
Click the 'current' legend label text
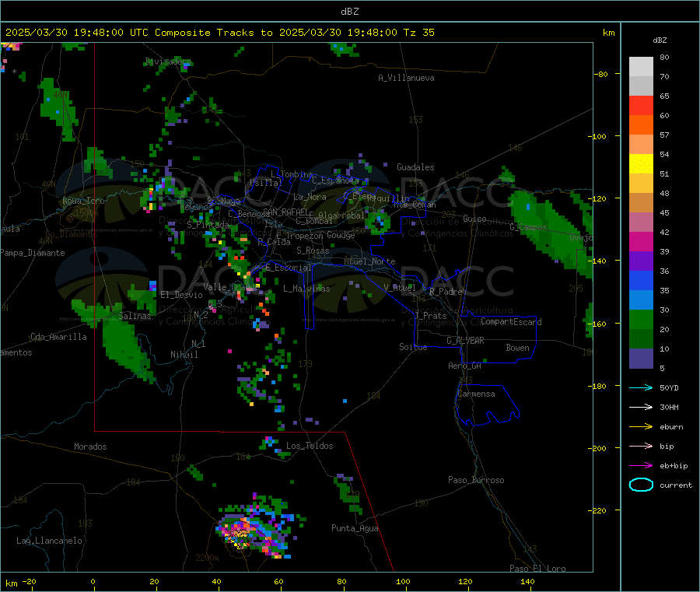(x=676, y=485)
